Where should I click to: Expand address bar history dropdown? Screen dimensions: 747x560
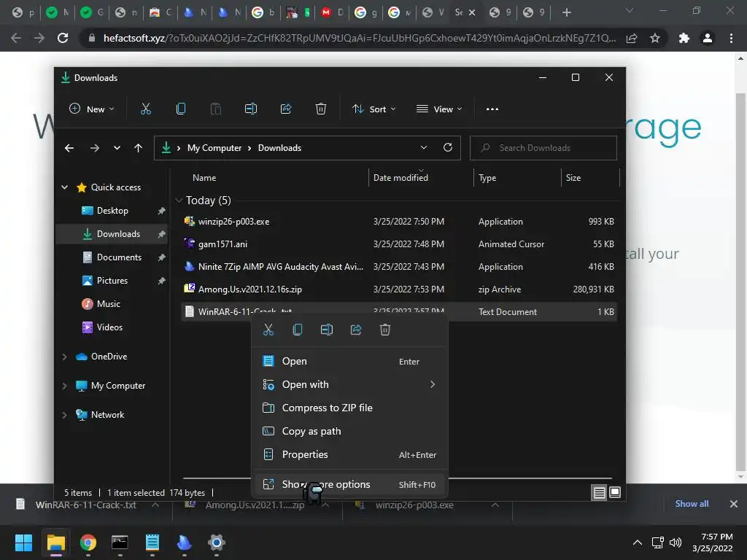424,147
